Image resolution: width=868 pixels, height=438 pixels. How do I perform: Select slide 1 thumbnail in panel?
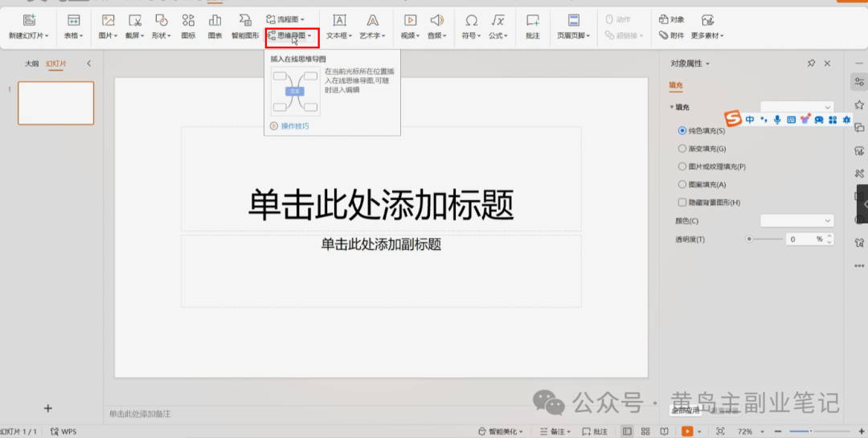click(55, 103)
